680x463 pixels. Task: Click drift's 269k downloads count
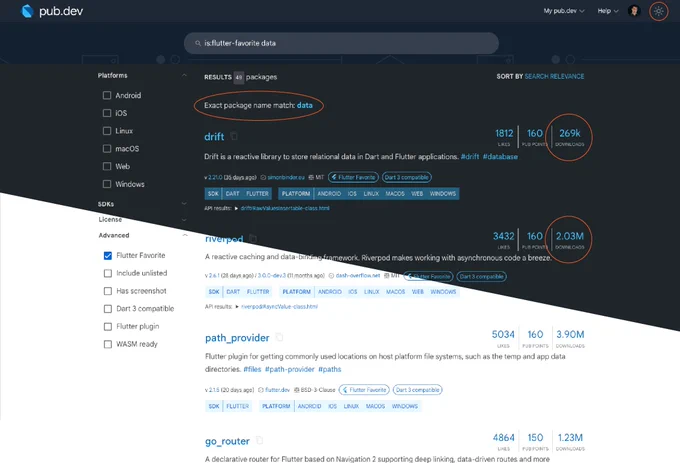click(x=569, y=134)
